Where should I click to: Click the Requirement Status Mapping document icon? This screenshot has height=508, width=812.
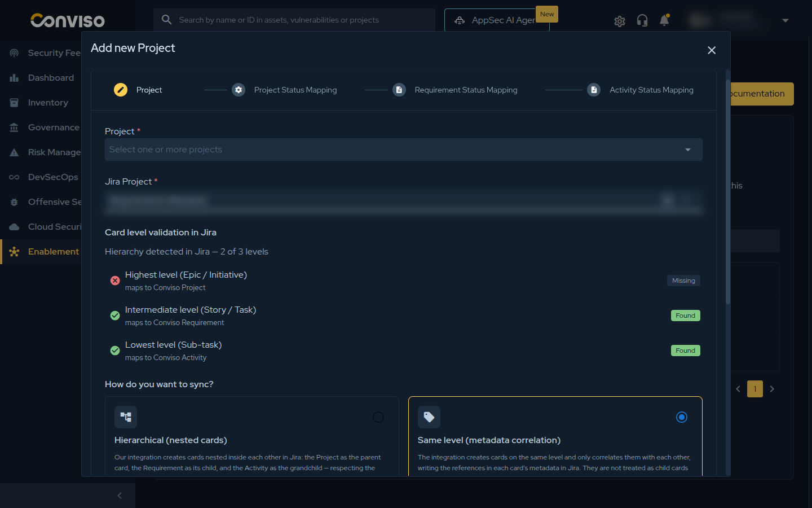click(x=399, y=90)
